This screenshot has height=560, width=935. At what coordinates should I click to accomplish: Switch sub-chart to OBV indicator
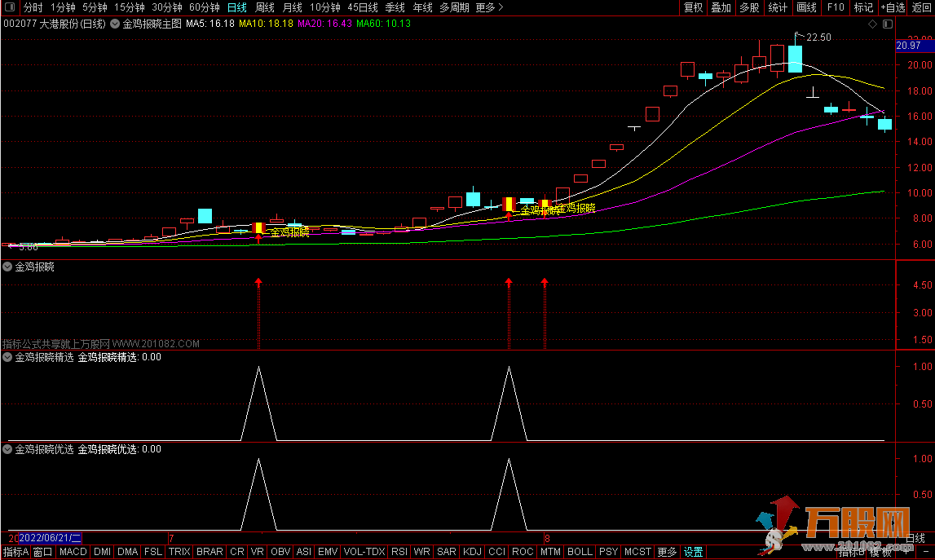pos(280,552)
